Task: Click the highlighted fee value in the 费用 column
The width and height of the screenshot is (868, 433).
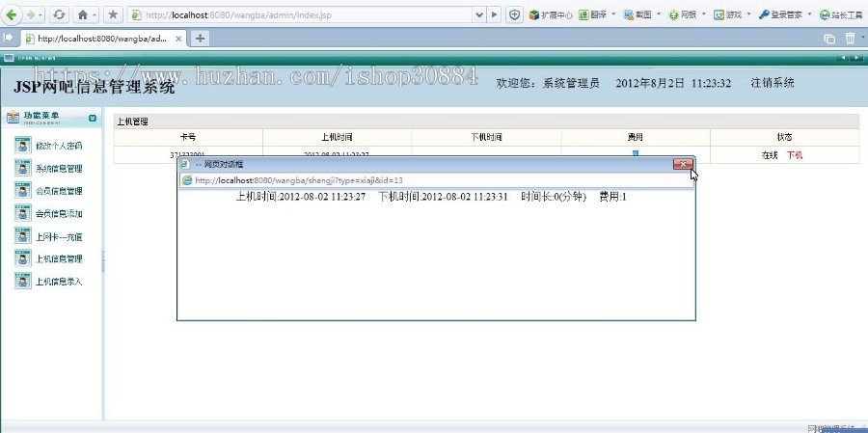Action: pos(636,153)
